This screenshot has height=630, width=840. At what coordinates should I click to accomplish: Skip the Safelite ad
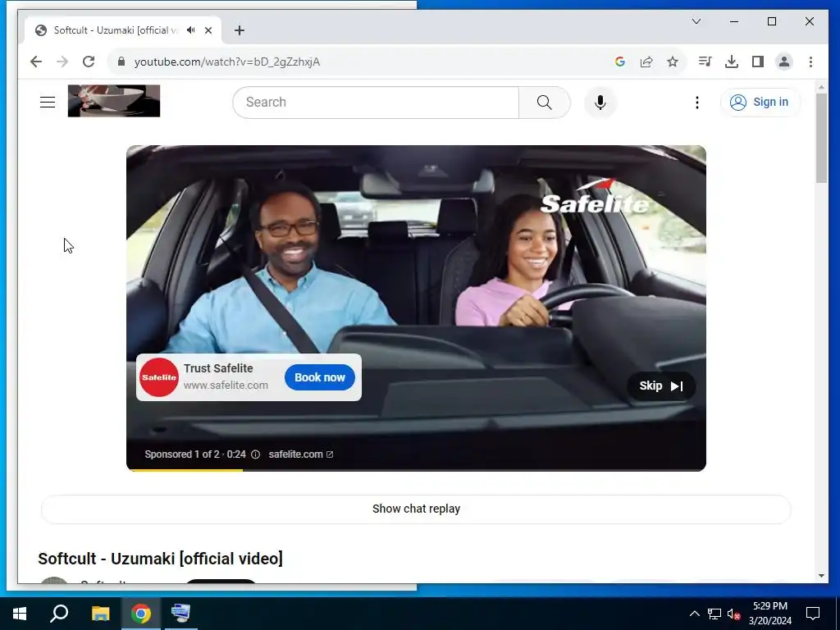coord(661,386)
